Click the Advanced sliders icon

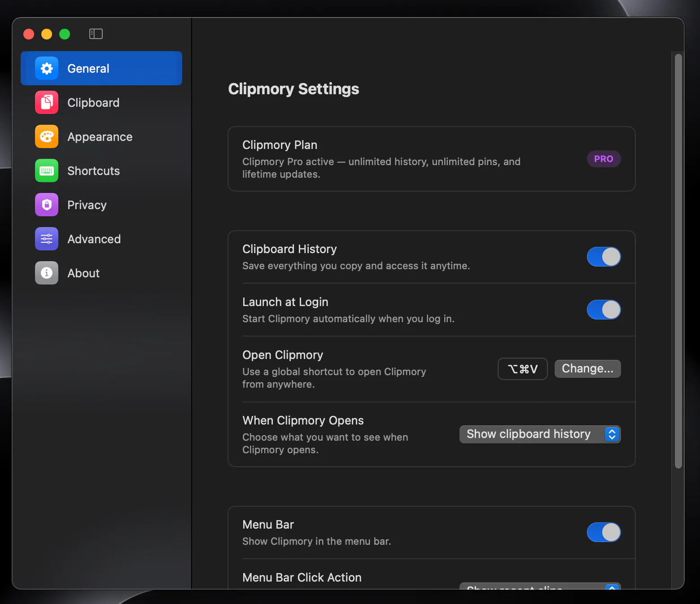point(47,239)
